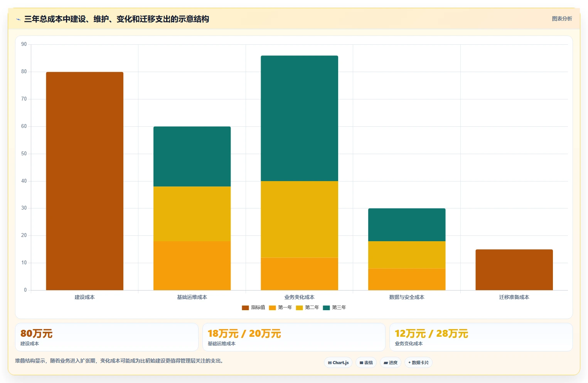Click the 50 y-axis tick label
The height and width of the screenshot is (383, 588).
click(24, 154)
